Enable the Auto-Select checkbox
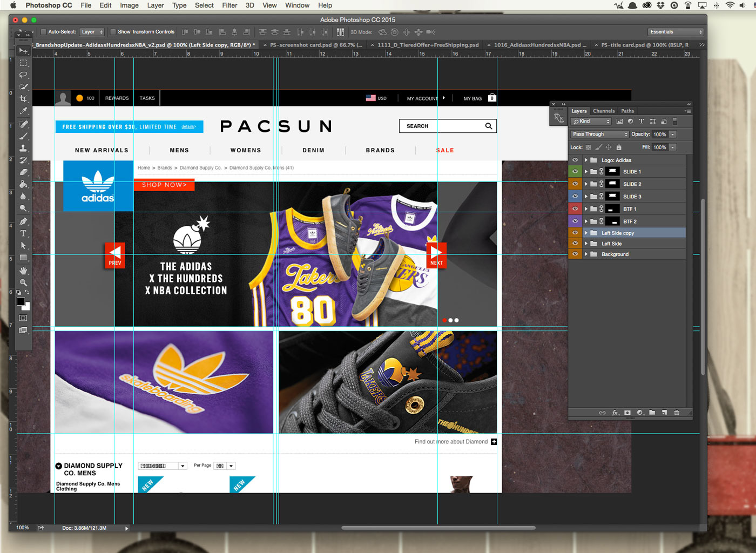Image resolution: width=756 pixels, height=553 pixels. [x=44, y=32]
